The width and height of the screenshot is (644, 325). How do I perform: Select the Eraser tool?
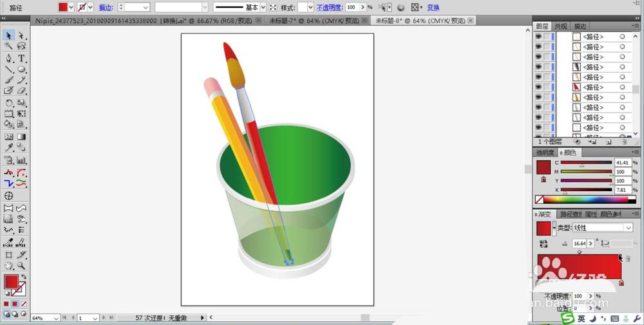point(21,91)
